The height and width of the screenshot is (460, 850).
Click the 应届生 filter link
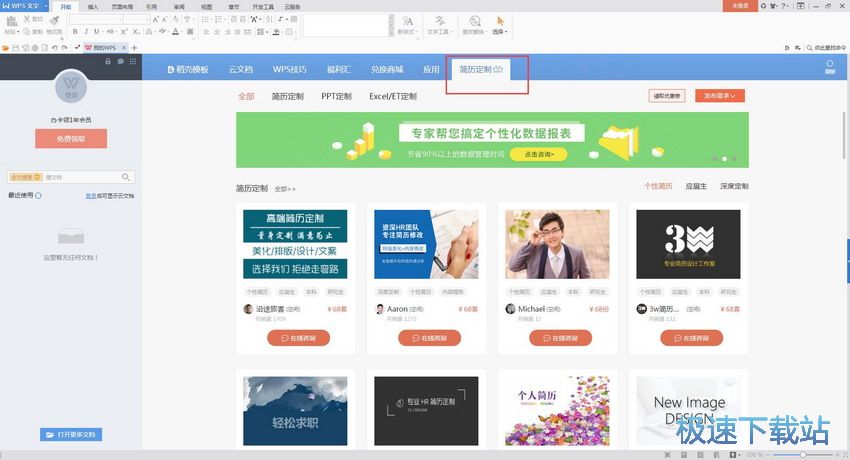point(696,186)
